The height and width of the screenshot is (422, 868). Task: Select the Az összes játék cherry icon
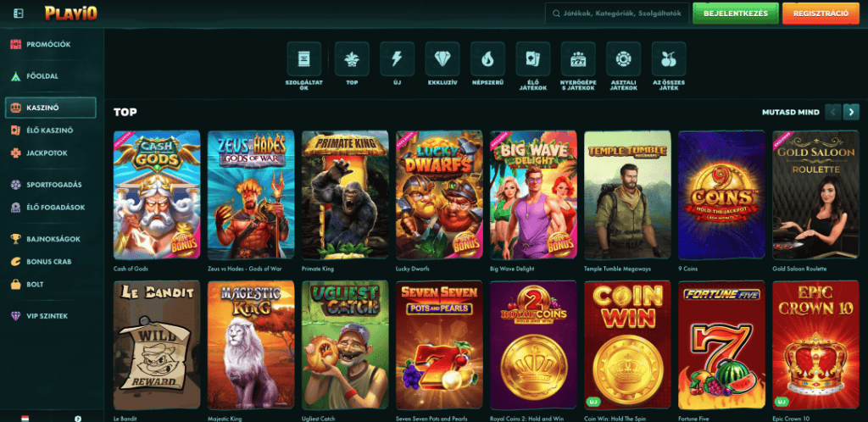point(669,58)
